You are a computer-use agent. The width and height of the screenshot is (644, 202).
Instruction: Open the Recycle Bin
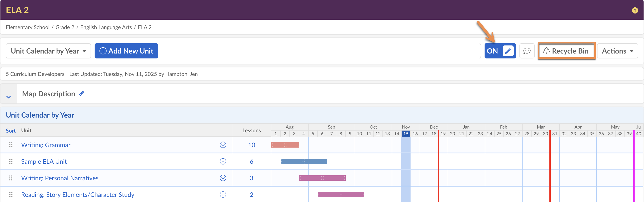point(566,51)
